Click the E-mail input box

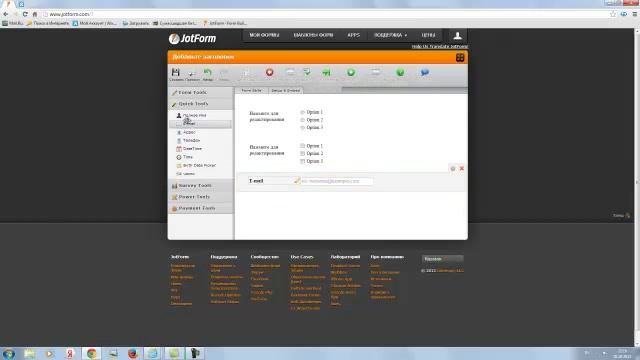pos(336,181)
